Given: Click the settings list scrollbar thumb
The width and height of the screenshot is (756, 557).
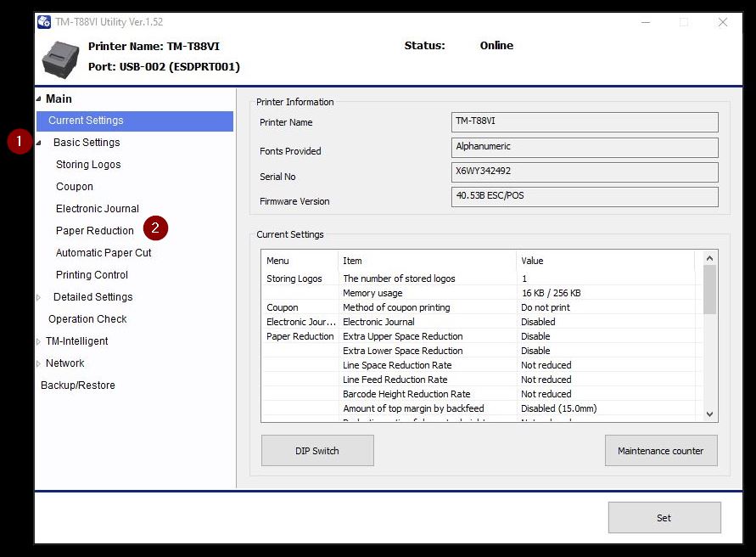Looking at the screenshot, I should pyautogui.click(x=709, y=290).
